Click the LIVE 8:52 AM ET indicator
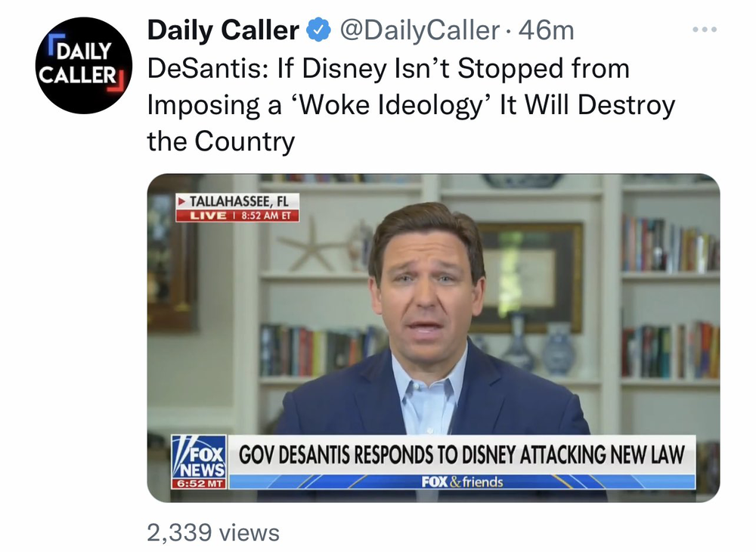This screenshot has height=552, width=756. [237, 215]
